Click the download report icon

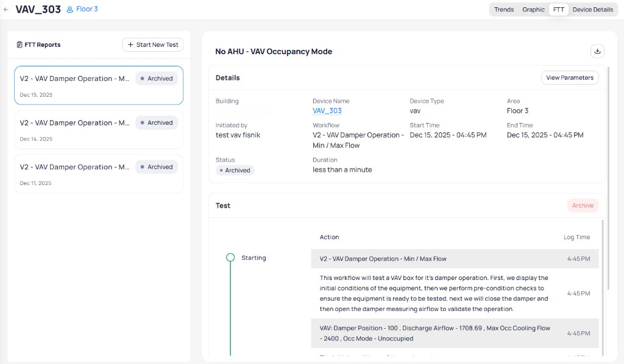coord(597,51)
